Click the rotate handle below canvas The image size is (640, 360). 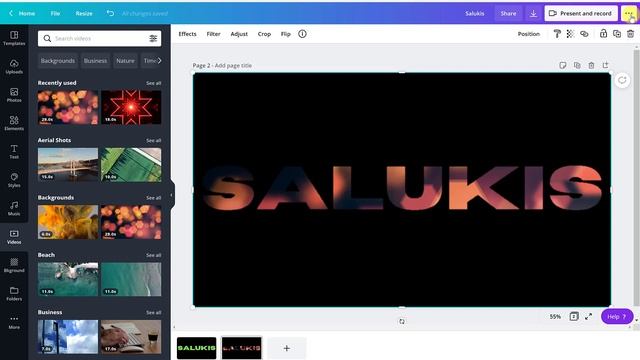point(402,322)
